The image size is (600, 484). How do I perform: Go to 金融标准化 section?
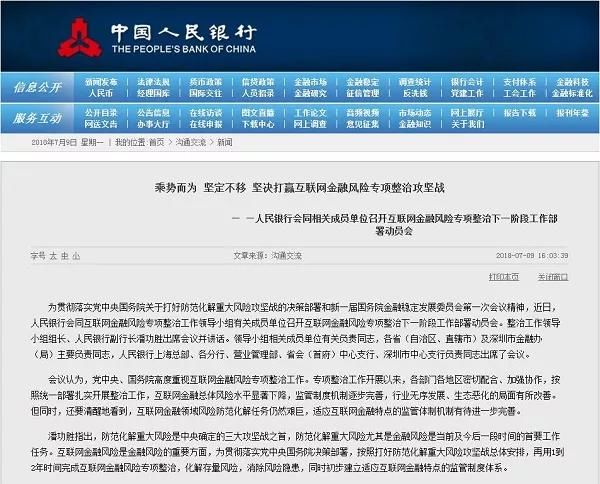tap(572, 93)
